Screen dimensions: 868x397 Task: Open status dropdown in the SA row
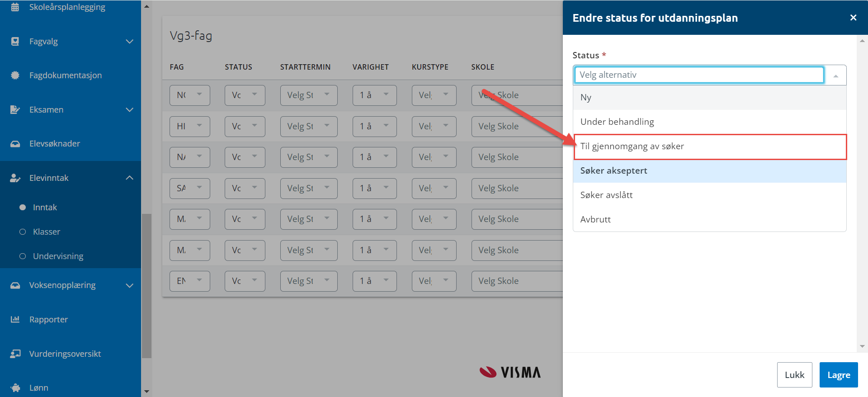tap(245, 189)
